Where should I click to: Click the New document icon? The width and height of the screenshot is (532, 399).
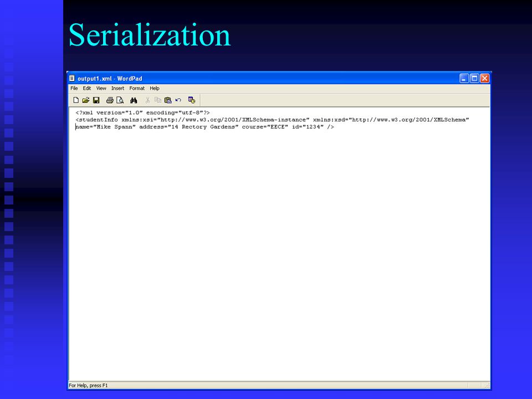[x=76, y=100]
